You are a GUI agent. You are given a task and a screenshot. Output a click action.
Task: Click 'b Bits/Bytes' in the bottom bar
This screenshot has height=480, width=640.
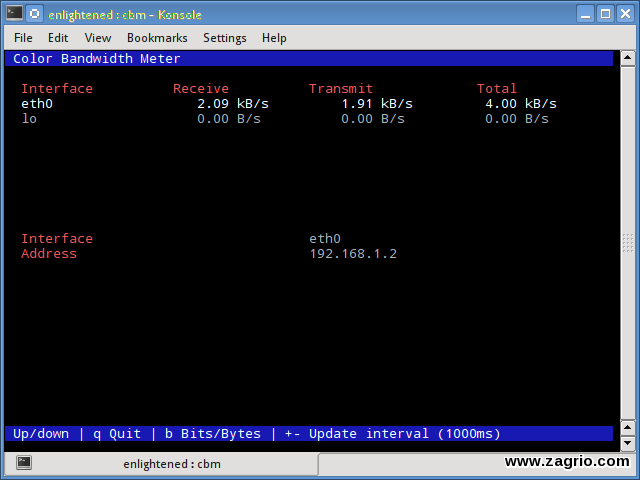click(213, 433)
